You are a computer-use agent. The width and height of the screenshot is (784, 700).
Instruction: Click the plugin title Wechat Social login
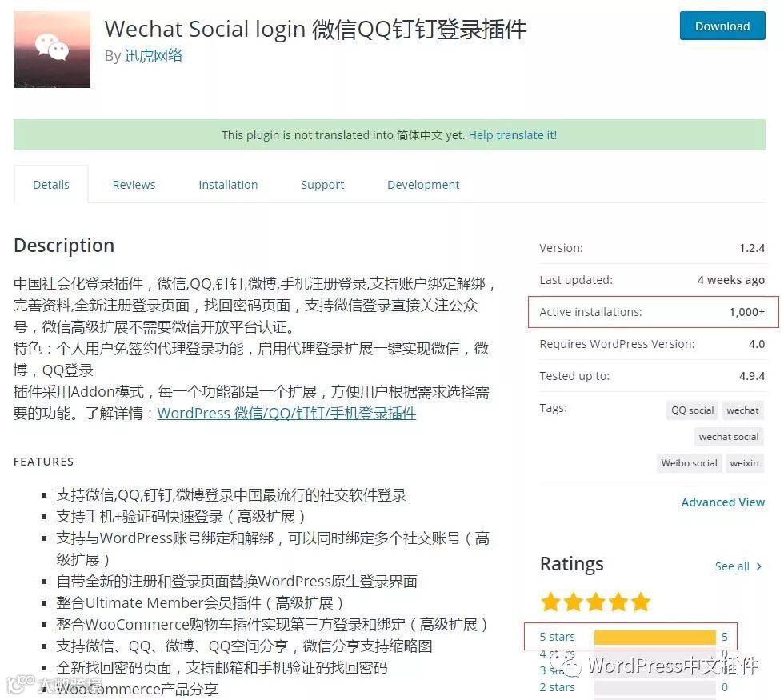point(315,29)
